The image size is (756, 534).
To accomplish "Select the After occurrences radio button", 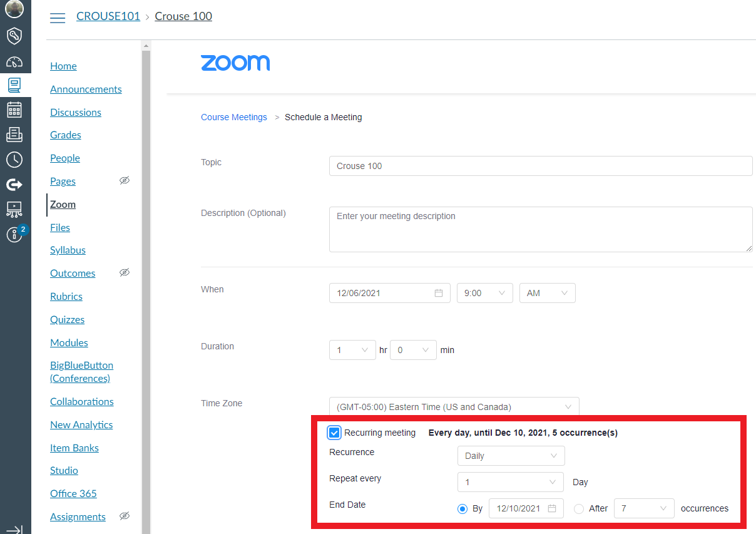I will point(579,509).
